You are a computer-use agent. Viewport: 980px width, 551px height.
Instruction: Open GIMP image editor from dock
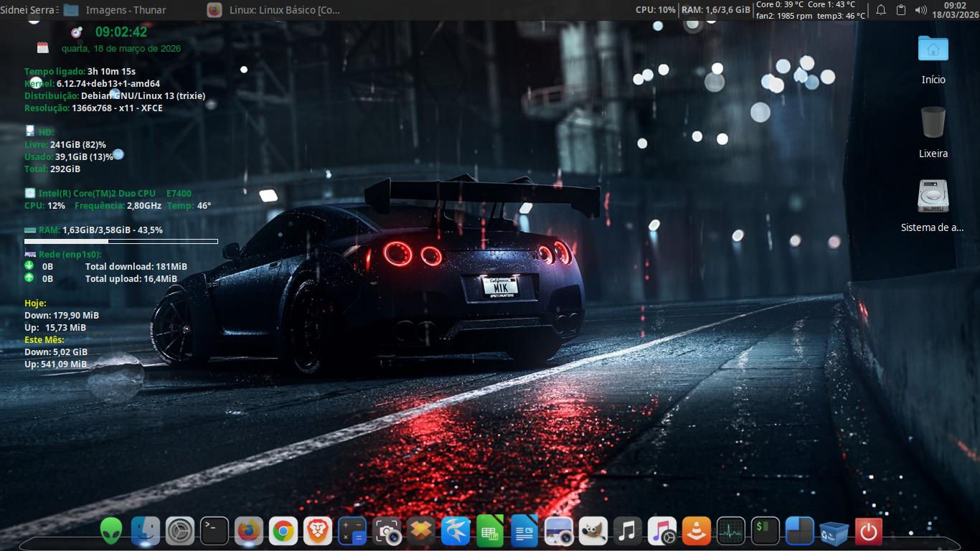click(x=593, y=532)
